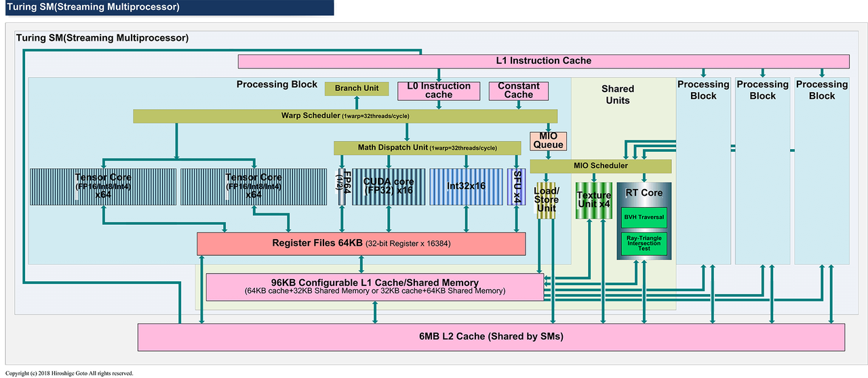Select the CUDA core (FP32) x16 block
This screenshot has width=868, height=378.
[389, 187]
